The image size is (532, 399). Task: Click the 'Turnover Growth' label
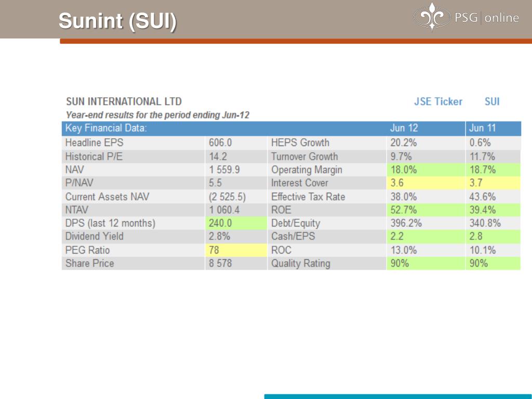click(x=304, y=156)
